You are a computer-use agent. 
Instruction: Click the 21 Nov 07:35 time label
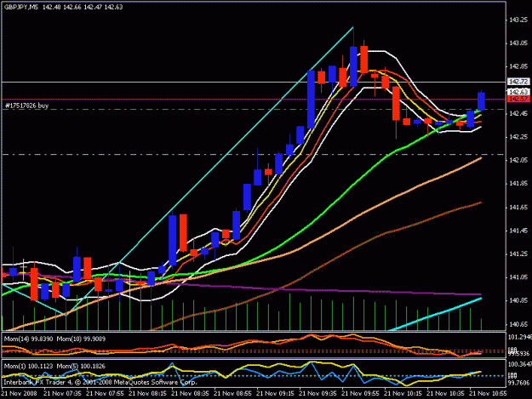coord(62,394)
